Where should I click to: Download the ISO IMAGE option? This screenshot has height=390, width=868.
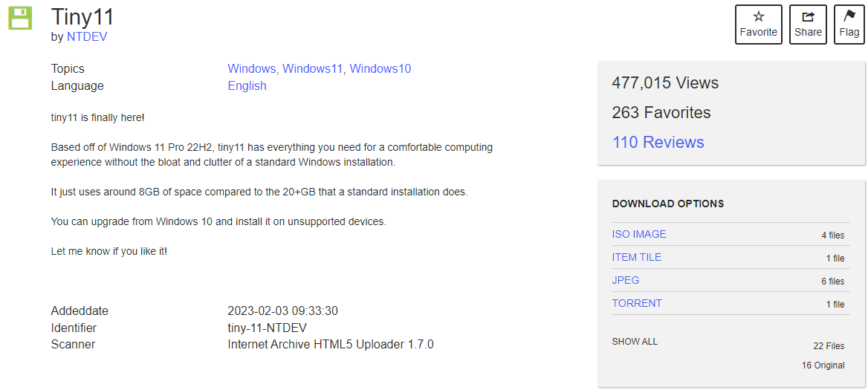[639, 234]
